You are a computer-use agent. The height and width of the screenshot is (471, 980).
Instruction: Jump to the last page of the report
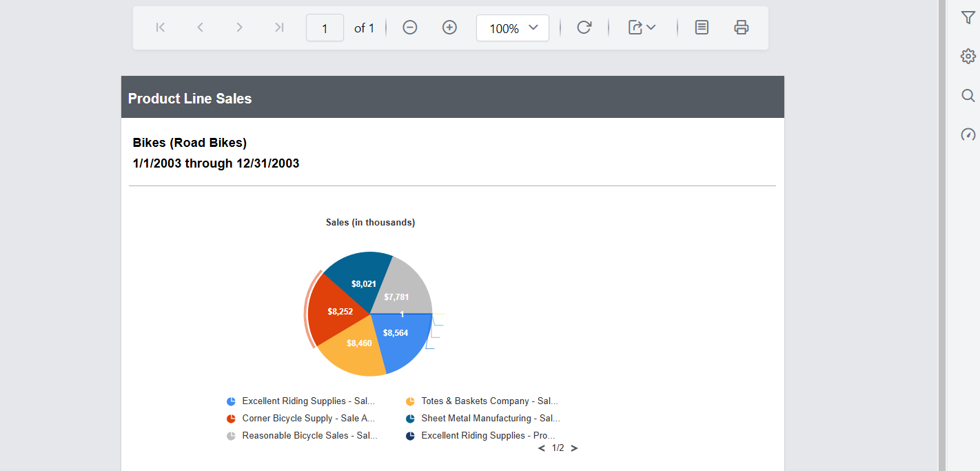click(x=279, y=28)
